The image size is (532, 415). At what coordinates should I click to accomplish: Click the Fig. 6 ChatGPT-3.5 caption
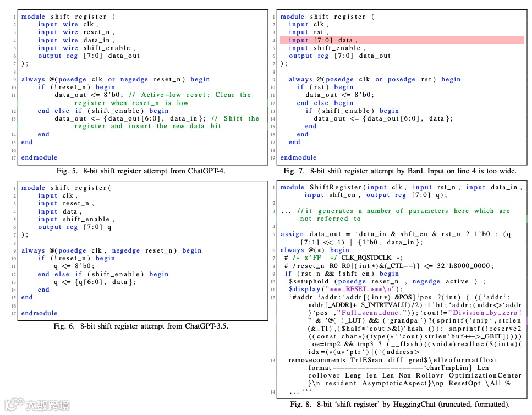tap(140, 326)
